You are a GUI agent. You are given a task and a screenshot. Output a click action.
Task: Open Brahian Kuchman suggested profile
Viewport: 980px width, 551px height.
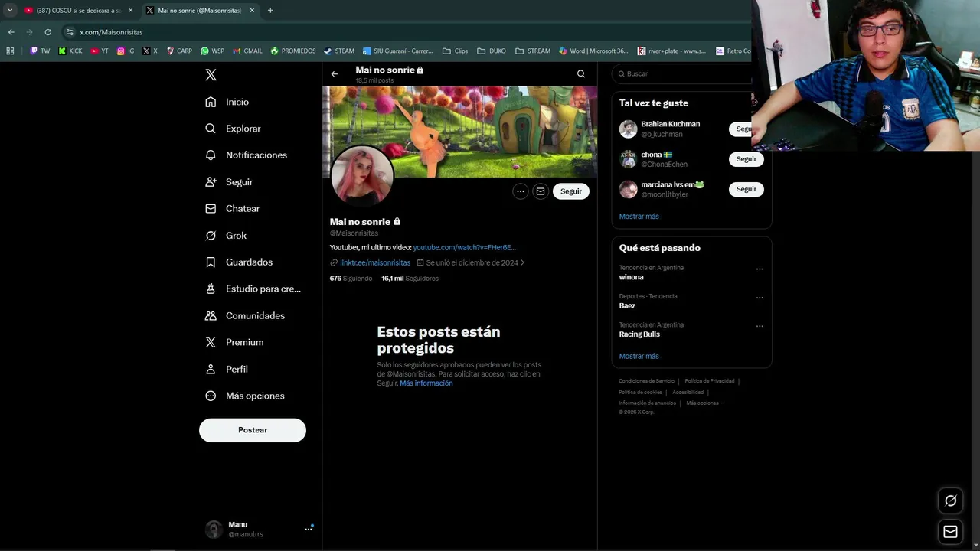point(670,124)
